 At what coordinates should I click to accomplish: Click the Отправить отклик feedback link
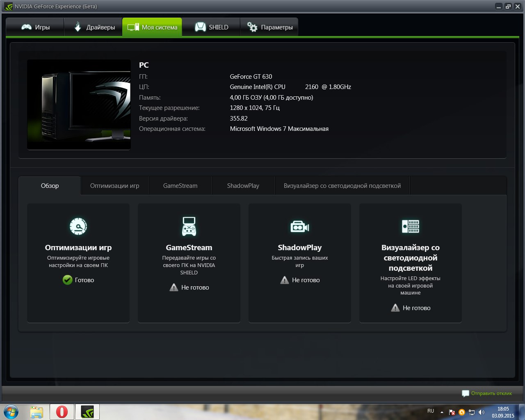(x=491, y=393)
